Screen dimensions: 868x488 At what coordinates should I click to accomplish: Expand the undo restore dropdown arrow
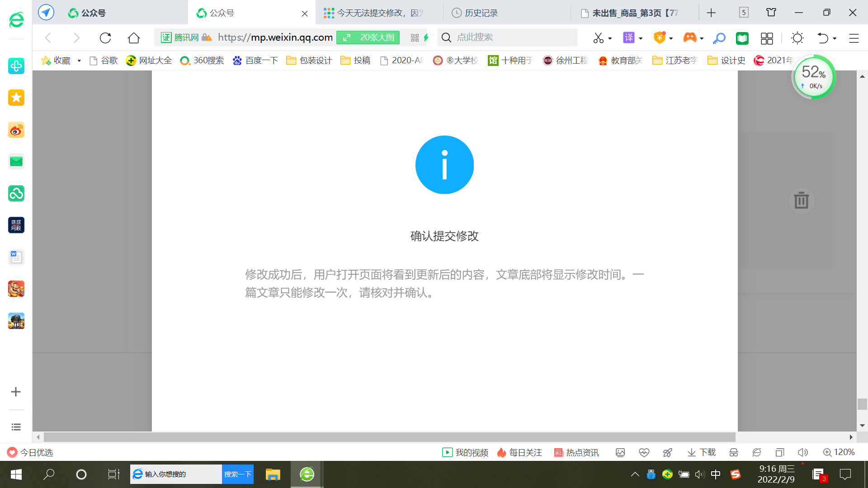tap(835, 38)
